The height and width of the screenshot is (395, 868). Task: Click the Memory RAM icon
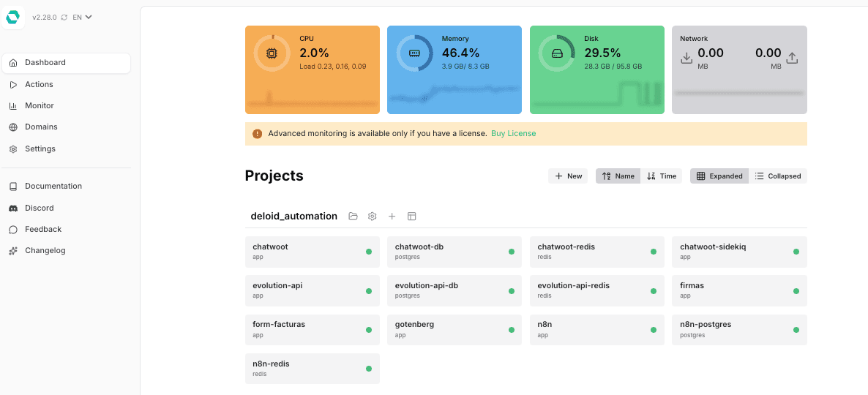[415, 53]
